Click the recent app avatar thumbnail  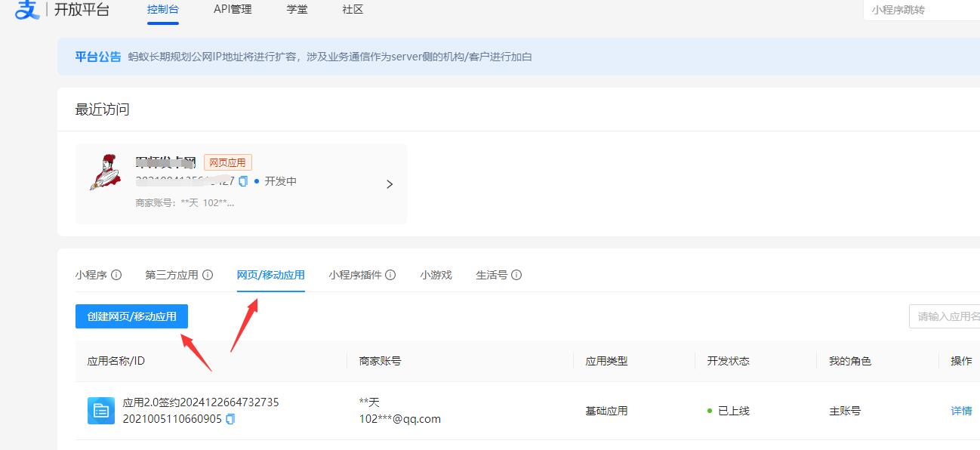[x=105, y=173]
